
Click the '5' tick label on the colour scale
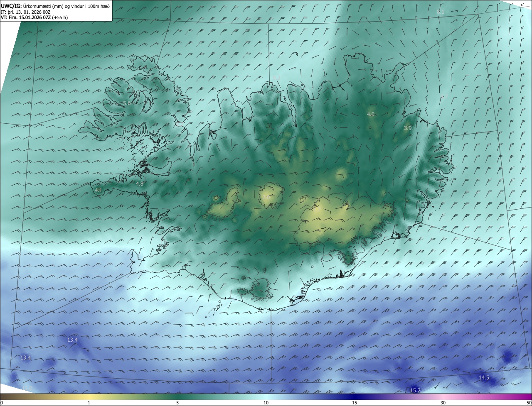177,403
